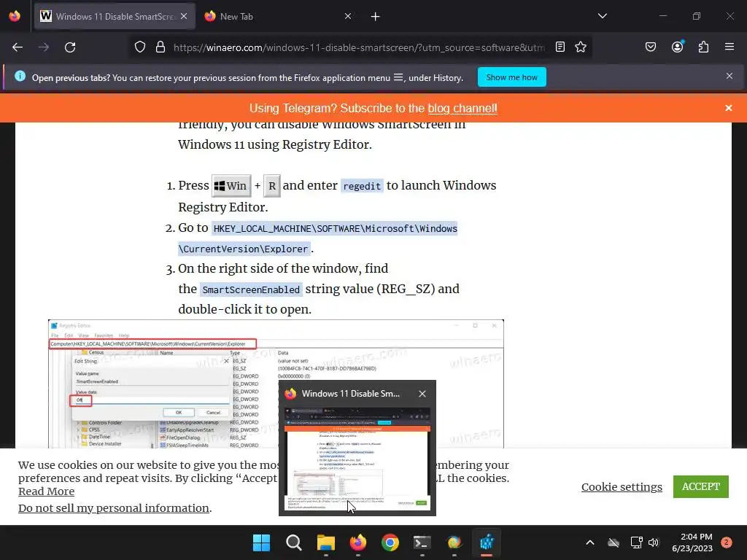The height and width of the screenshot is (560, 747).
Task: Open File Explorer from taskbar
Action: point(326,542)
